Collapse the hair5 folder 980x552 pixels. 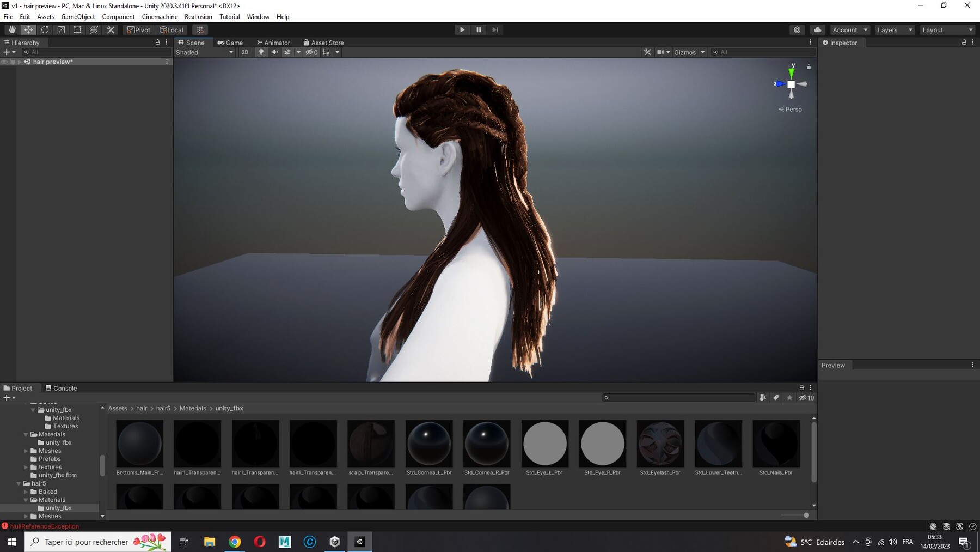click(x=19, y=483)
